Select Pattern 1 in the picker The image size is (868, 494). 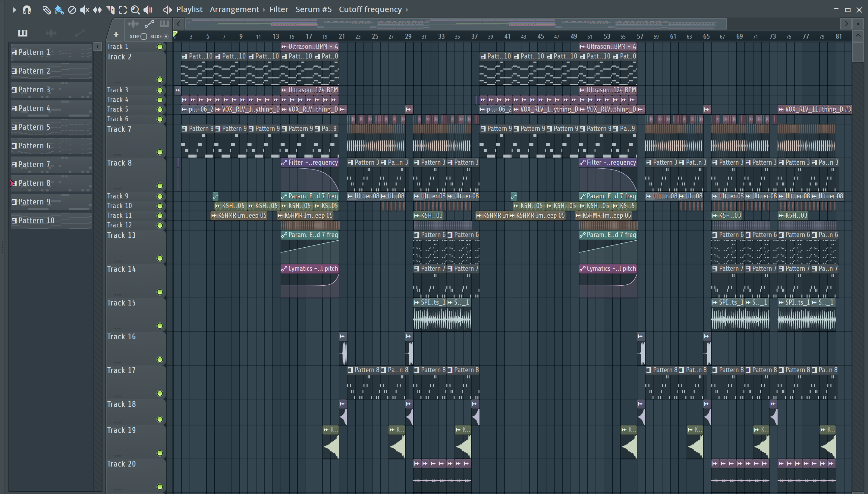[51, 52]
